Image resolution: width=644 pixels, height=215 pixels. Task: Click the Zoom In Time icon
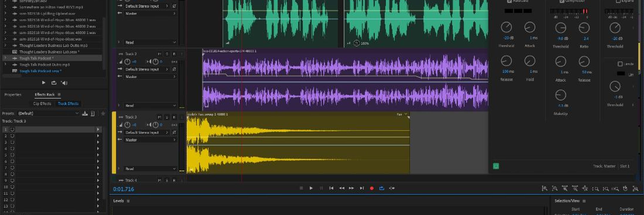[x=565, y=189]
